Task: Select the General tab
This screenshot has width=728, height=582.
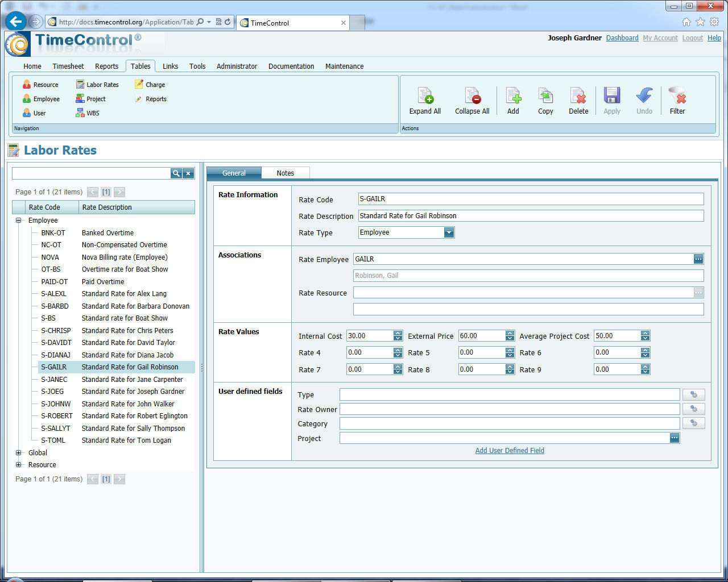Action: pyautogui.click(x=234, y=173)
